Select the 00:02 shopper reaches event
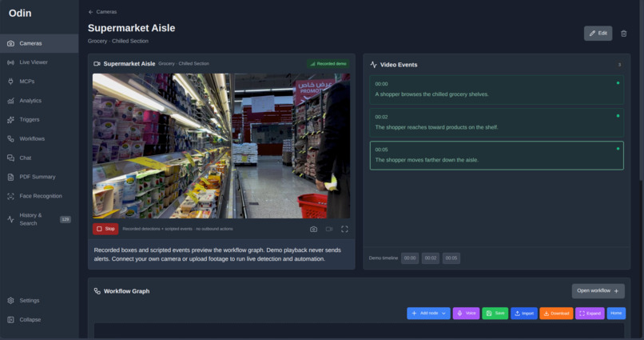Viewport: 644px width, 340px height. (x=496, y=122)
